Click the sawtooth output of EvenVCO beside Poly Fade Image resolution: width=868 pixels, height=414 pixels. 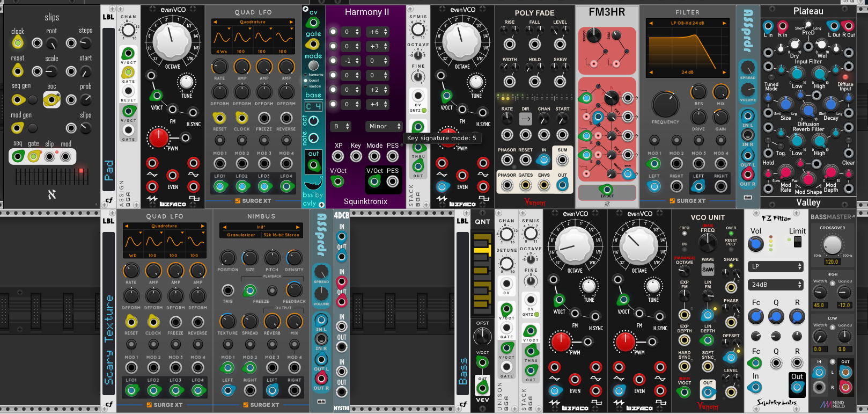(x=442, y=187)
